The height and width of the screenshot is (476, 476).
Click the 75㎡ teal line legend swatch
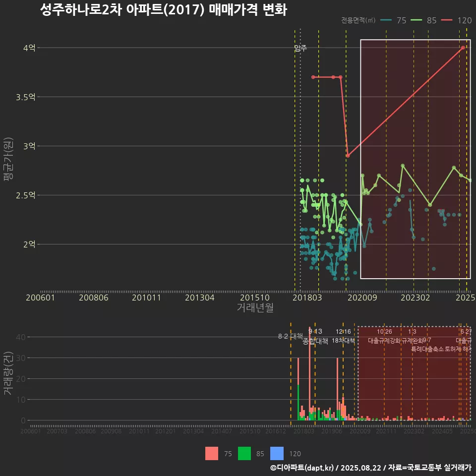tap(386, 20)
